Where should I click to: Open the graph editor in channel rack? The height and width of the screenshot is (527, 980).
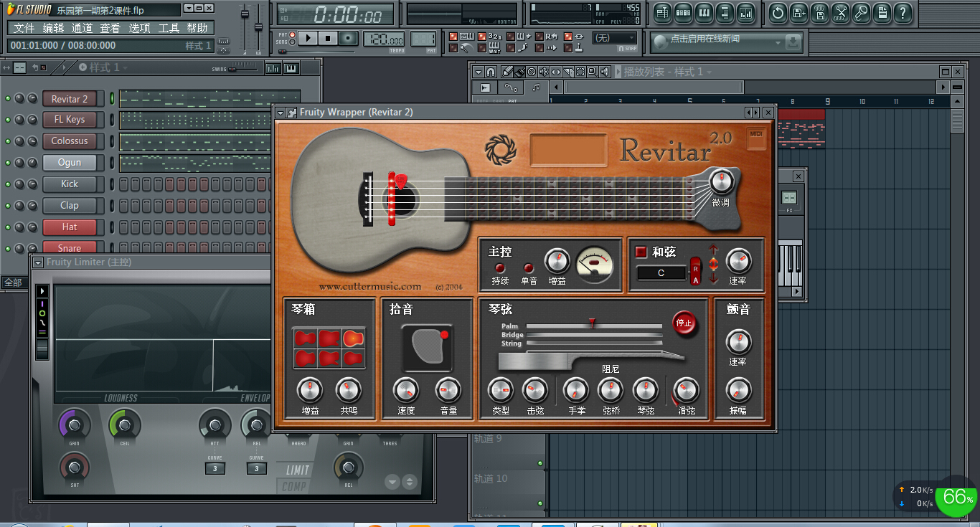(273, 68)
